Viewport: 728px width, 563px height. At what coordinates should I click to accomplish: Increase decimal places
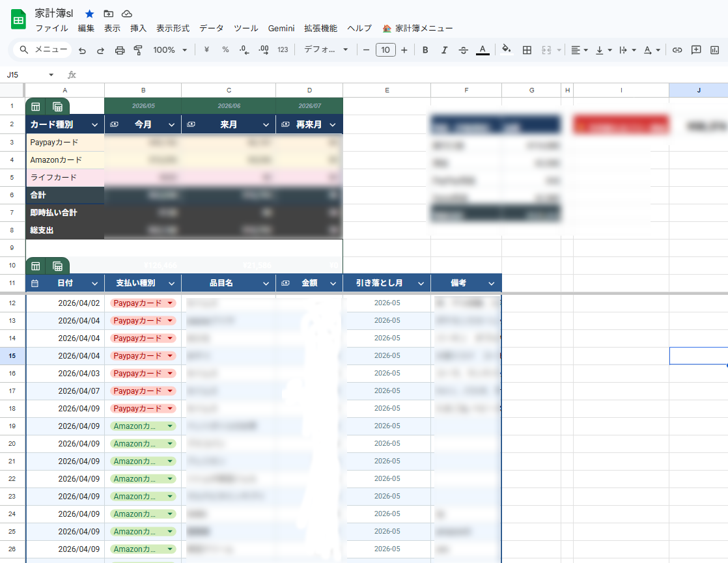coord(263,49)
